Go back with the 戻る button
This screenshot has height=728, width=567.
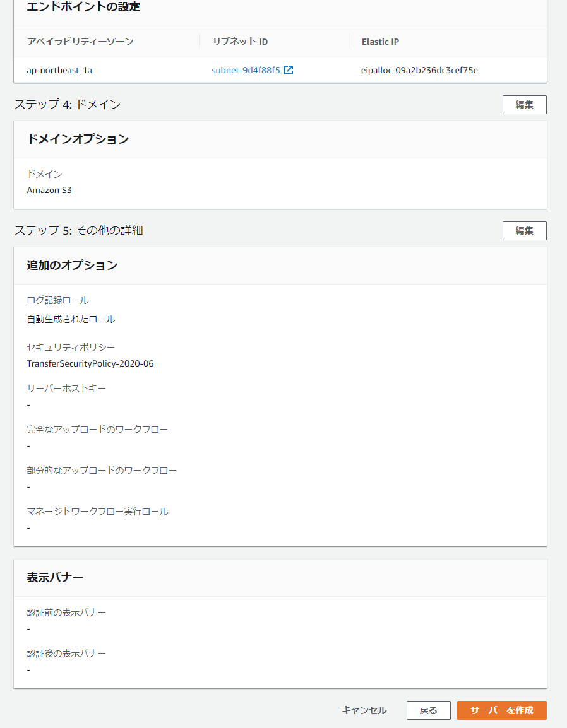pyautogui.click(x=429, y=710)
